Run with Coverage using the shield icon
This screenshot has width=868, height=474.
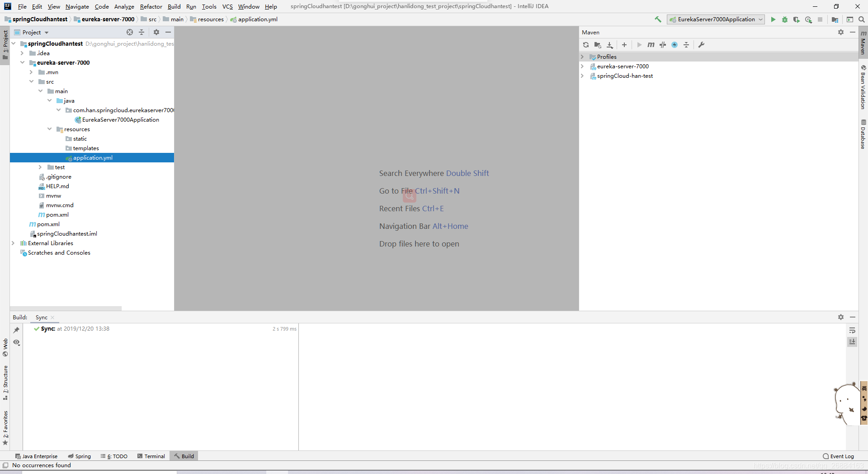coord(797,19)
